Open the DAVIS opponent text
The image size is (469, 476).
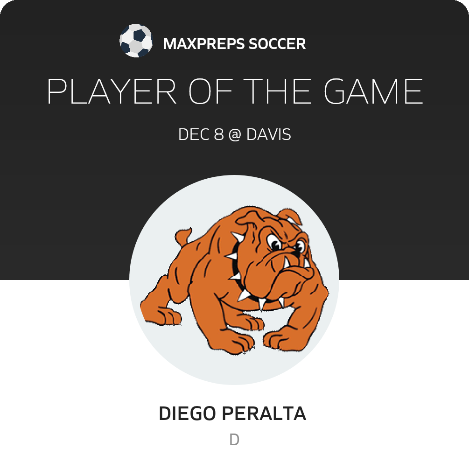pyautogui.click(x=269, y=134)
